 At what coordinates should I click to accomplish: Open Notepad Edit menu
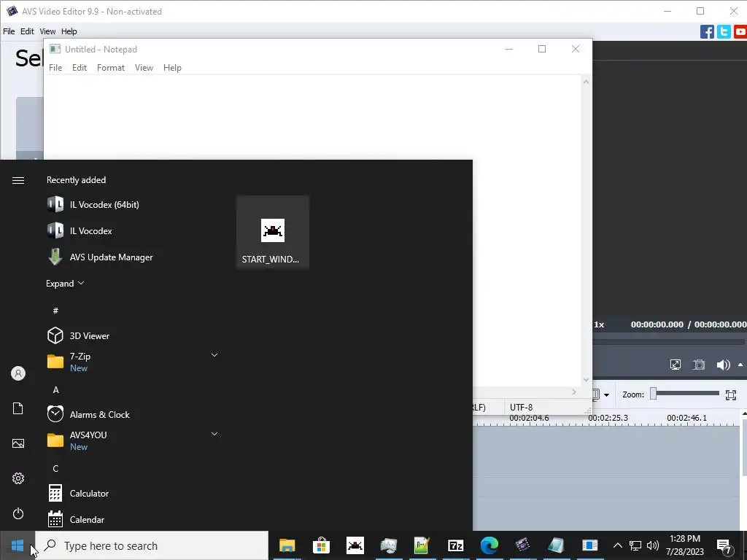[x=79, y=68]
